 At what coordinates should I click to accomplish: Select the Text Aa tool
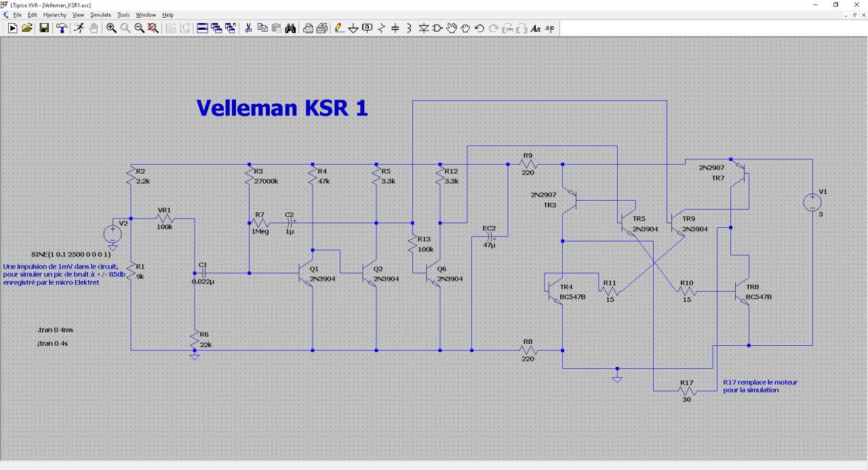(536, 28)
